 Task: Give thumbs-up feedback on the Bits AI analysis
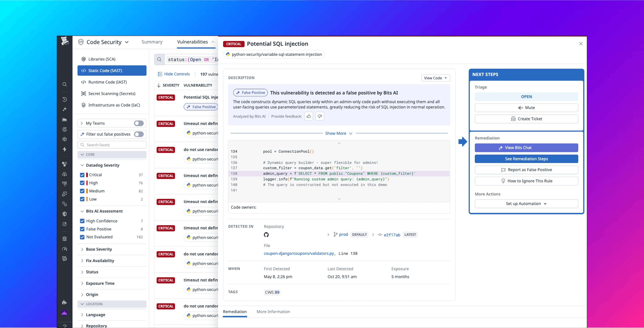pyautogui.click(x=309, y=116)
